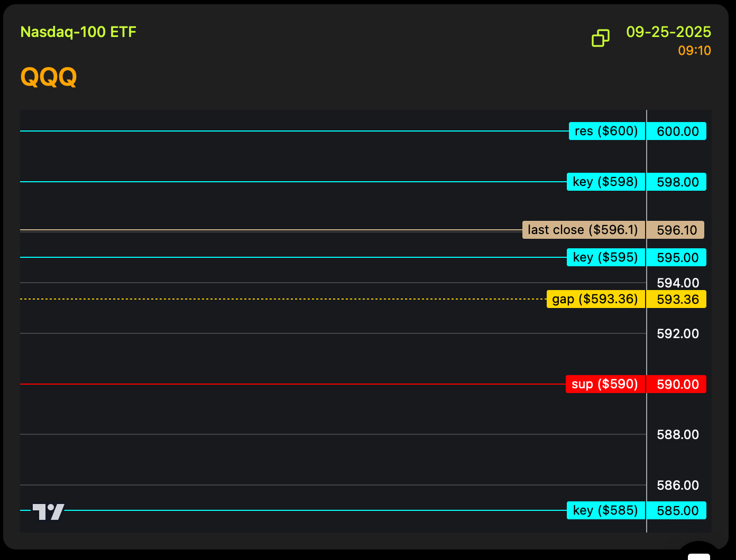Click the last close ($596.1) label
This screenshot has height=560, width=736.
point(583,230)
